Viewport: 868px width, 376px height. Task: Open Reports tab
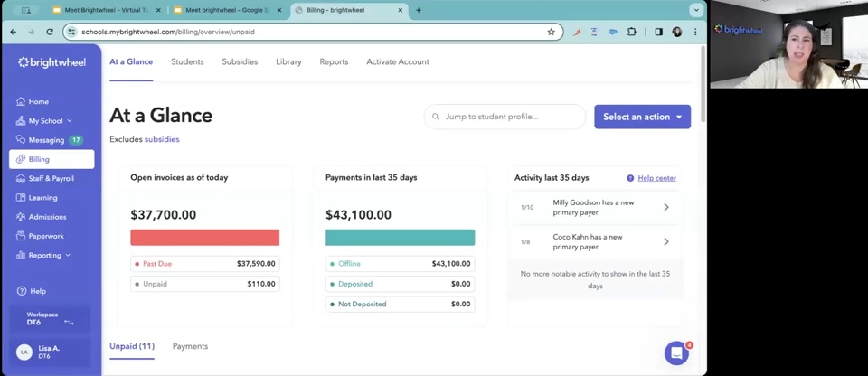click(x=334, y=62)
